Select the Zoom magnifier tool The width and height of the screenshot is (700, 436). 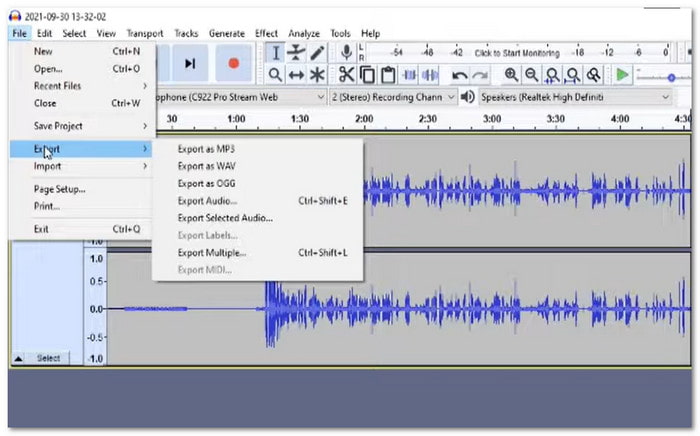click(275, 75)
